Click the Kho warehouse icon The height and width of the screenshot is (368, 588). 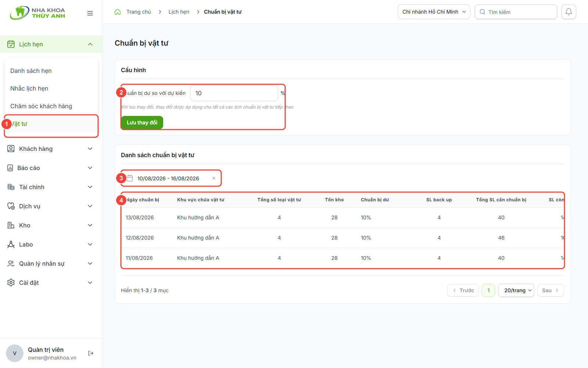pyautogui.click(x=11, y=225)
